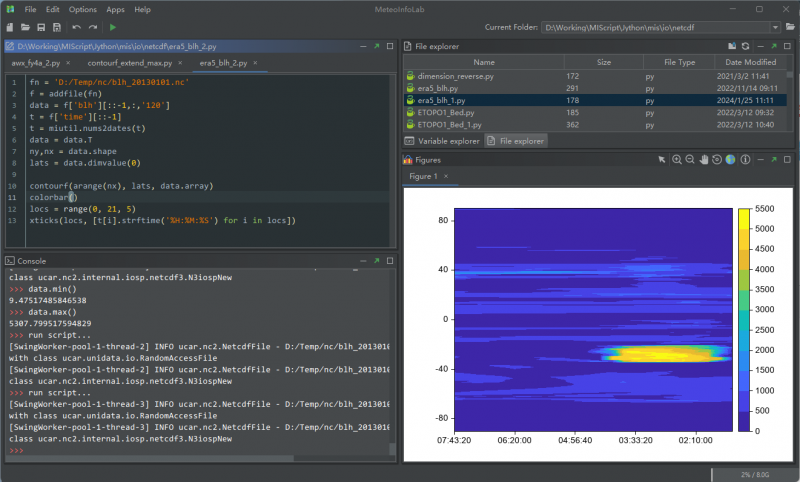Click the Open File folder icon
800x482 pixels.
[25, 27]
